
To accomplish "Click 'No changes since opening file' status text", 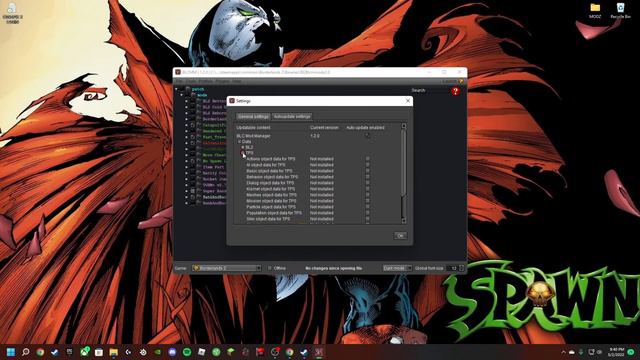I will pos(334,268).
